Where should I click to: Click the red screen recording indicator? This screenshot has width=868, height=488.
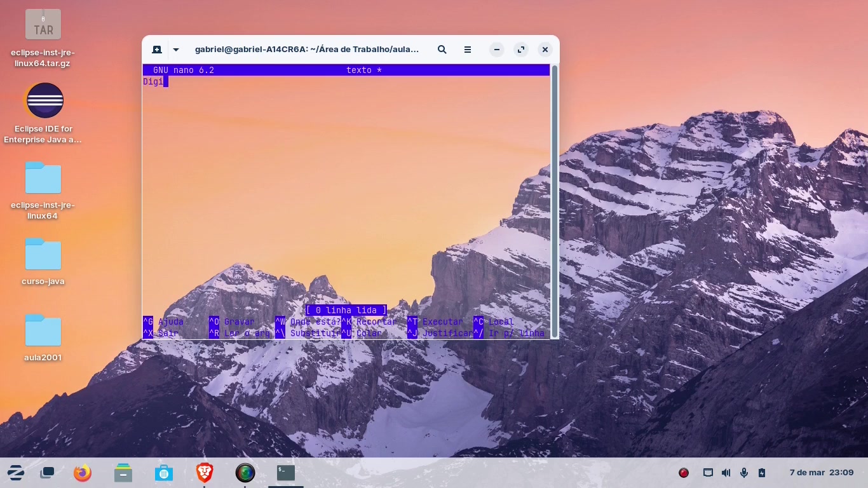[684, 473]
